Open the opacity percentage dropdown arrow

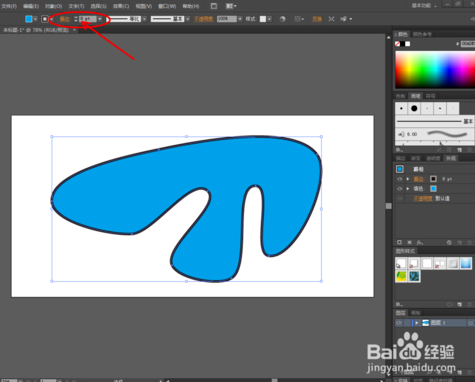240,19
